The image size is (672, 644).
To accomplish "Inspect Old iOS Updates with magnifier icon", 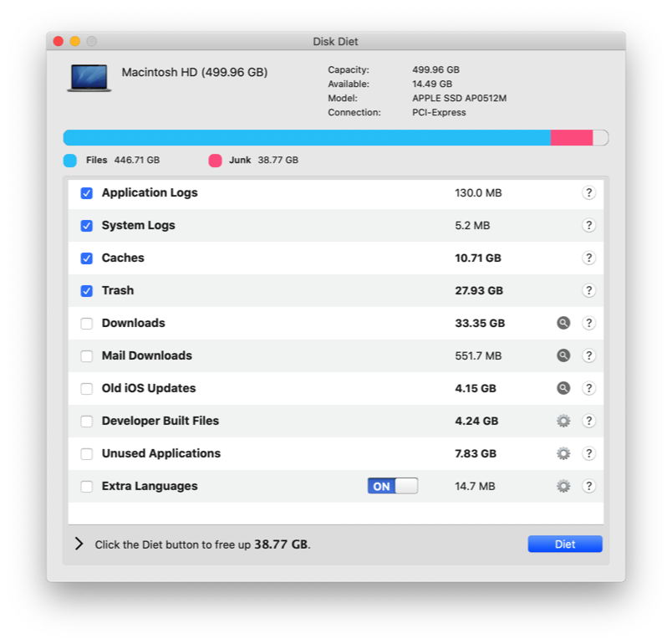I will pos(563,388).
